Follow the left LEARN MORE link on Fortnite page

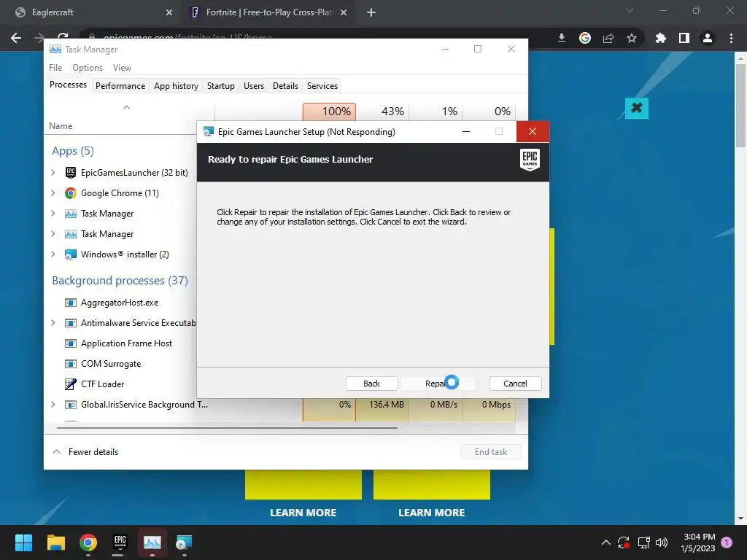tap(303, 513)
